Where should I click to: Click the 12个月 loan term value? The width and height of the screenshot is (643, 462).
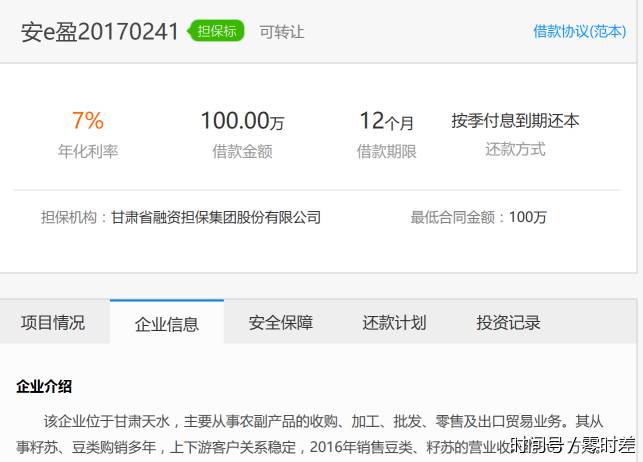(x=386, y=121)
